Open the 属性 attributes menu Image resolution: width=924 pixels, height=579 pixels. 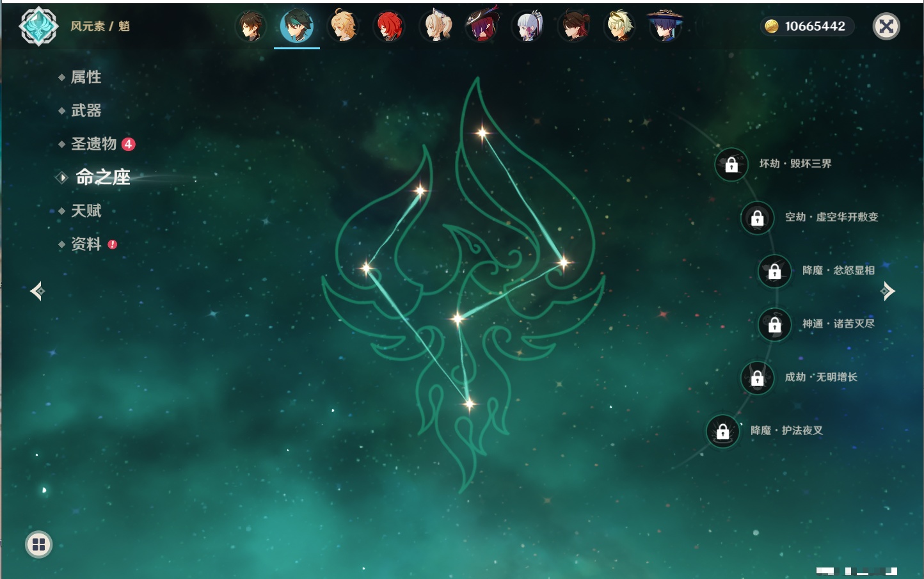(x=86, y=77)
